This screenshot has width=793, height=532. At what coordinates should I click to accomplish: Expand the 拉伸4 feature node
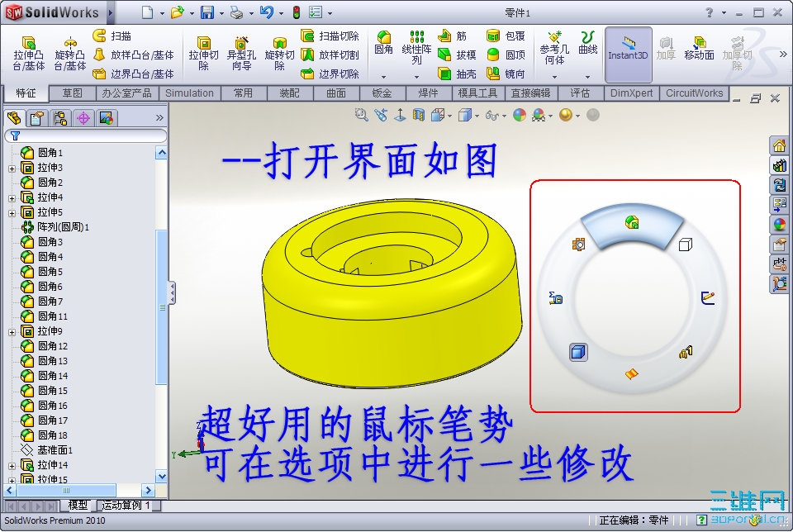click(x=12, y=198)
